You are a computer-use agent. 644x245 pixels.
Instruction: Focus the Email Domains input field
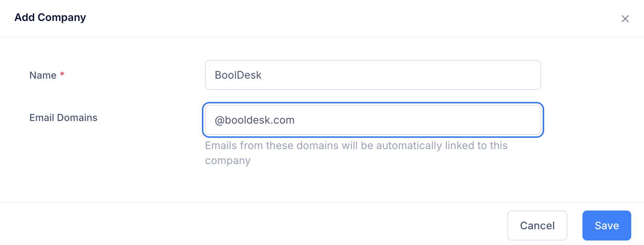373,120
